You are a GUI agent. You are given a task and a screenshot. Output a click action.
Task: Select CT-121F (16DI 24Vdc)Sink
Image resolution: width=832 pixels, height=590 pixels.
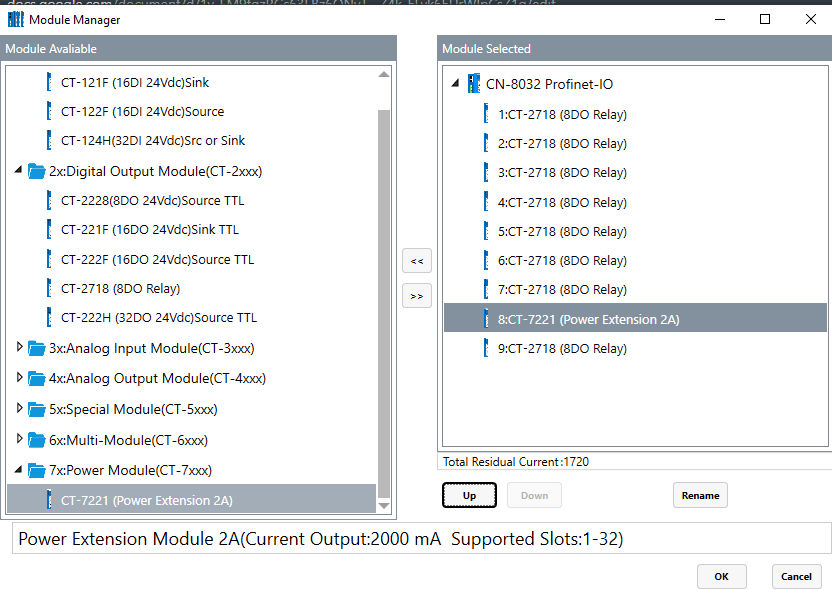(135, 82)
